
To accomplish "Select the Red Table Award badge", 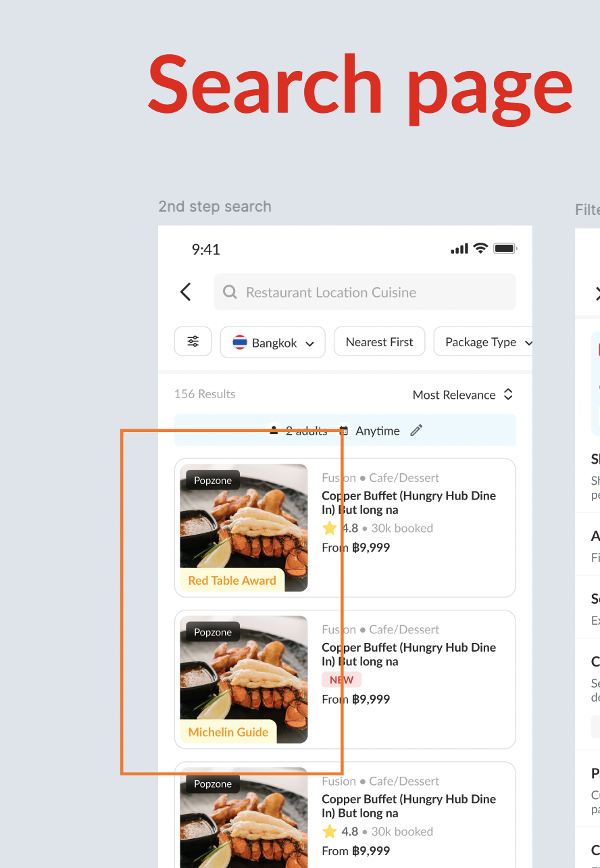I will 232,580.
